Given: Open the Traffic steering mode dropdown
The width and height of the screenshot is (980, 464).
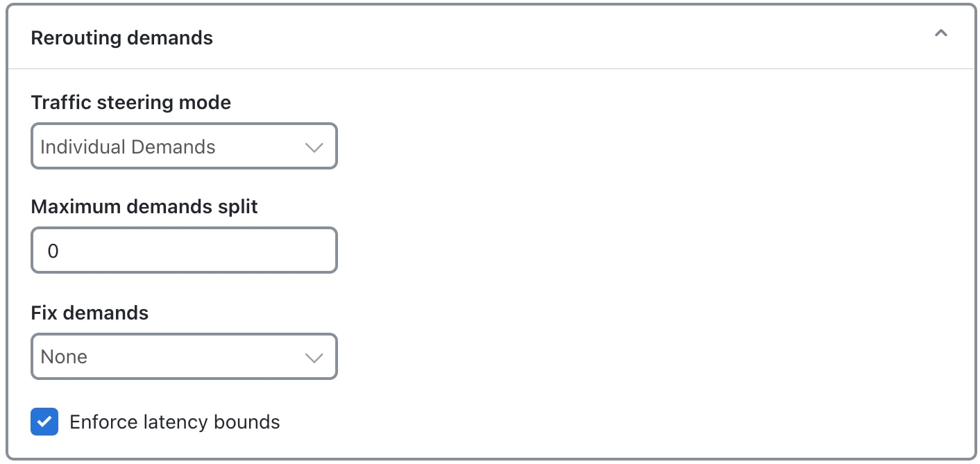Looking at the screenshot, I should (184, 147).
